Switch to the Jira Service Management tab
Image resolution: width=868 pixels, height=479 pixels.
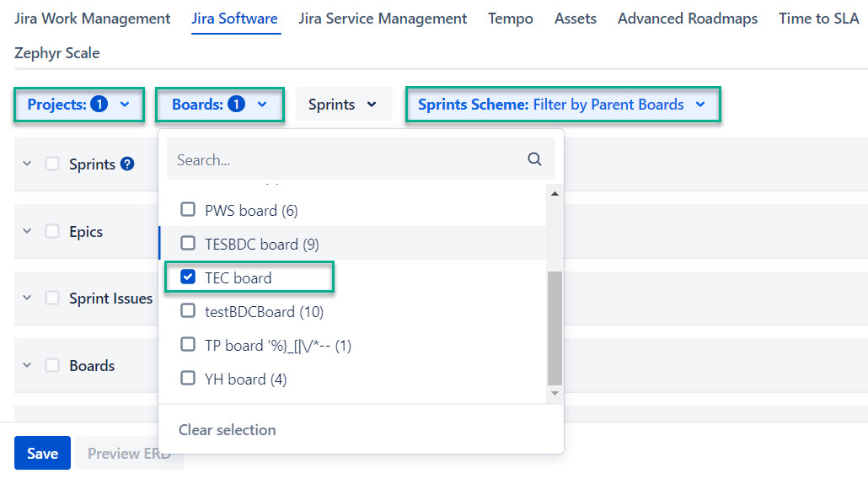(383, 19)
